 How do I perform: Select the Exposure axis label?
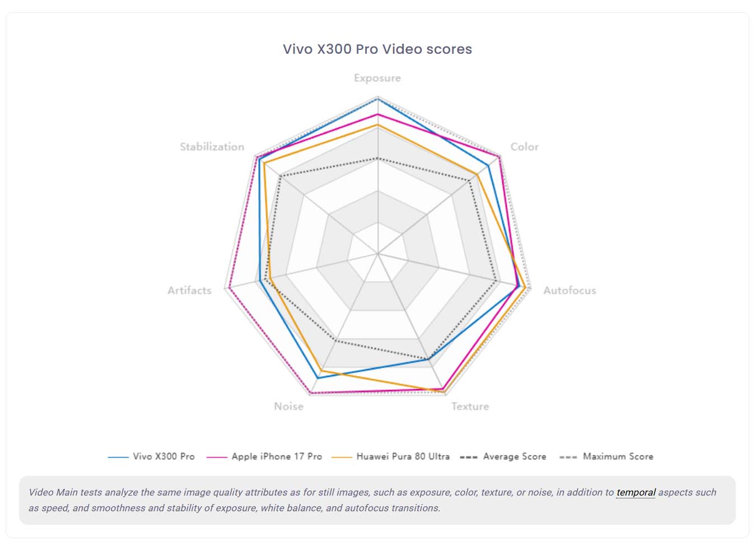377,78
